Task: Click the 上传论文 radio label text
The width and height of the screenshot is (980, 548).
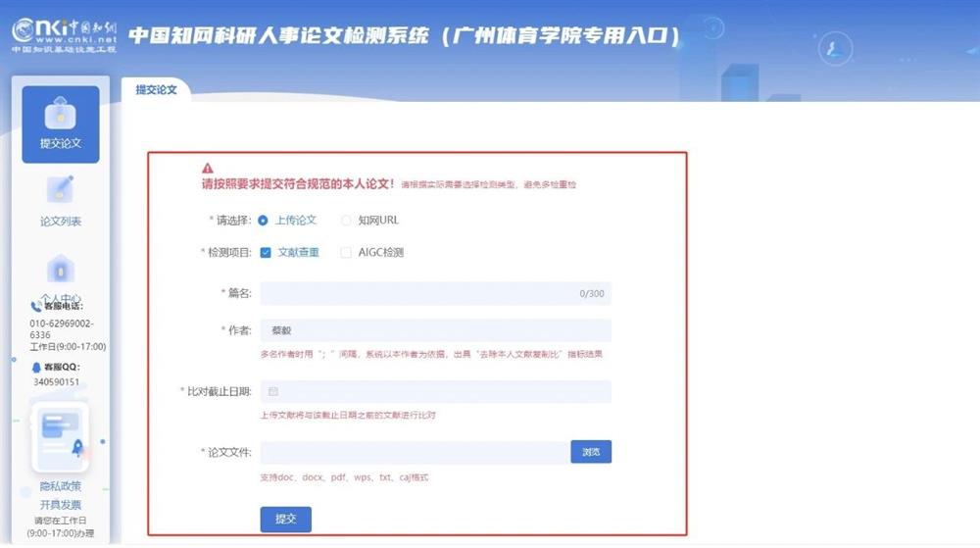Action: [x=296, y=221]
